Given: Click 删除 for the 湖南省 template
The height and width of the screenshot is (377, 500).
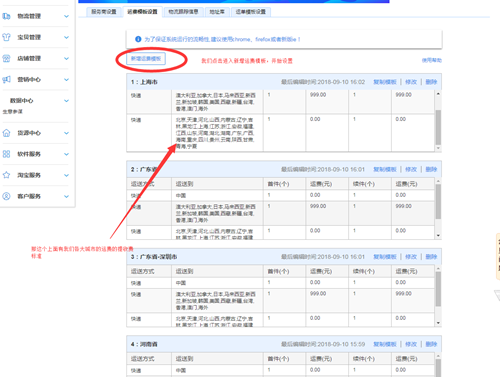Looking at the screenshot, I should click(431, 344).
